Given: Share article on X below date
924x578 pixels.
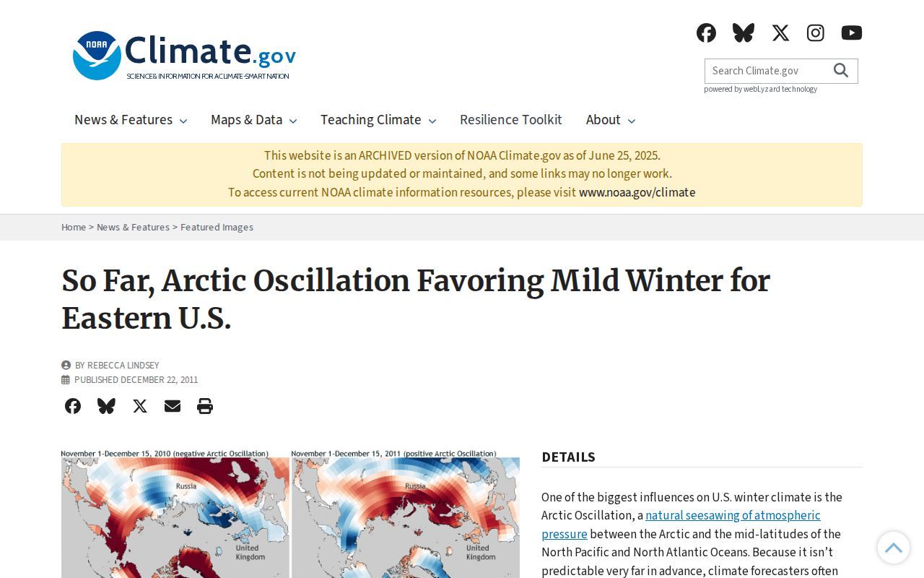Looking at the screenshot, I should (x=140, y=406).
